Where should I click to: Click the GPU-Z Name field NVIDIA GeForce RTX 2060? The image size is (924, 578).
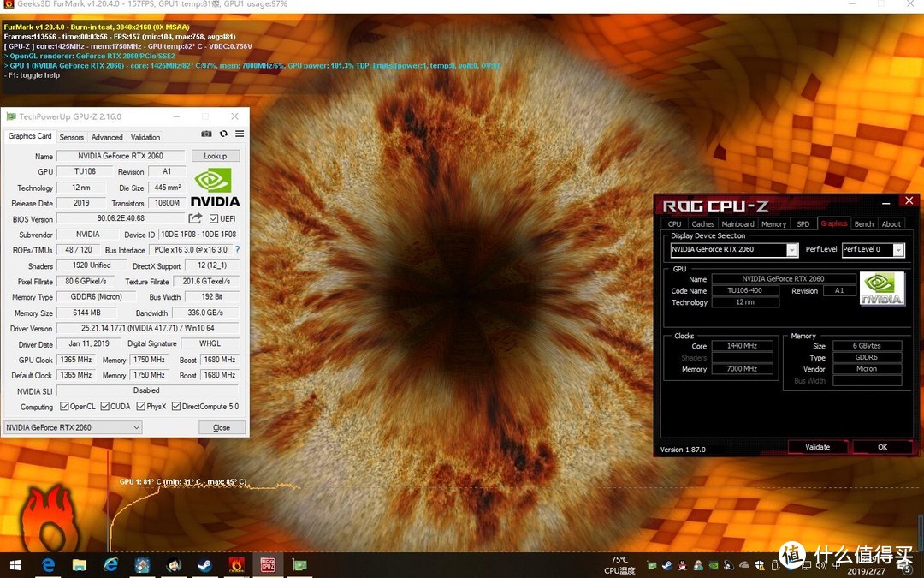click(121, 156)
